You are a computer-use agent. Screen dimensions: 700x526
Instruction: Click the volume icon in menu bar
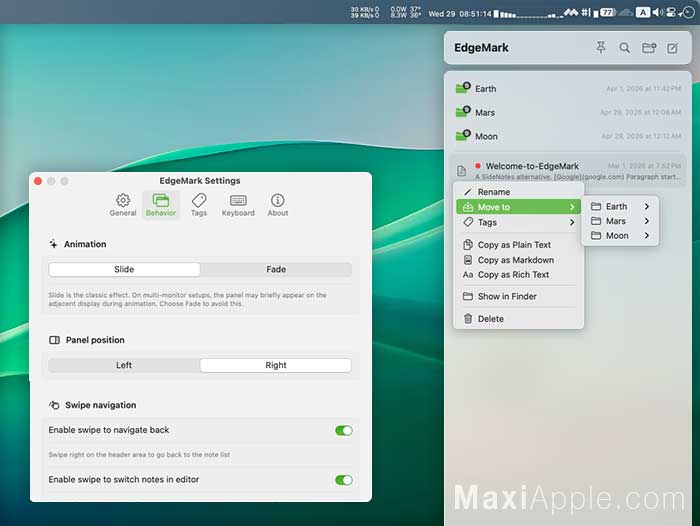[x=657, y=13]
